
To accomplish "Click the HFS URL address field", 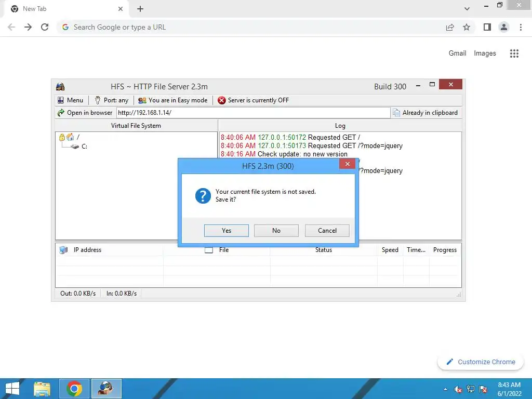I will [253, 113].
